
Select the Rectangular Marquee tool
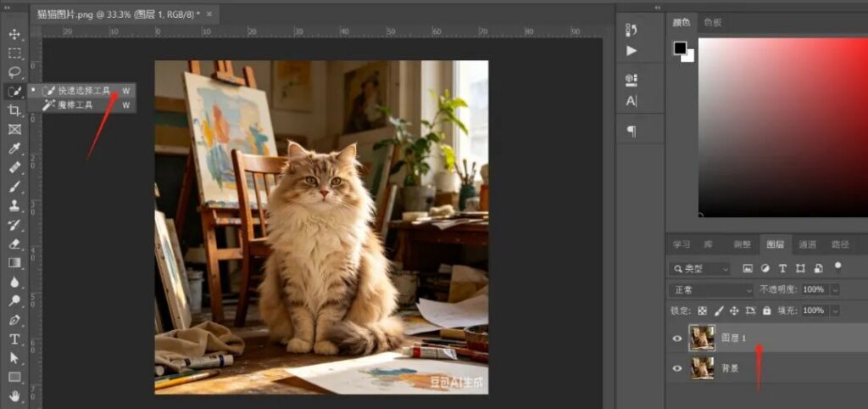coord(14,53)
